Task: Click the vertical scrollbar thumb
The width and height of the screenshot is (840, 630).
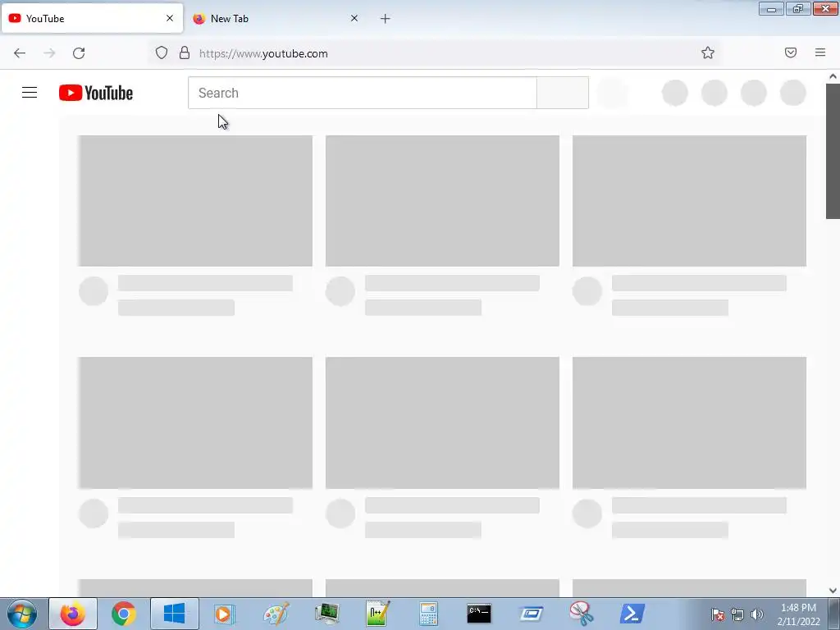Action: (833, 151)
